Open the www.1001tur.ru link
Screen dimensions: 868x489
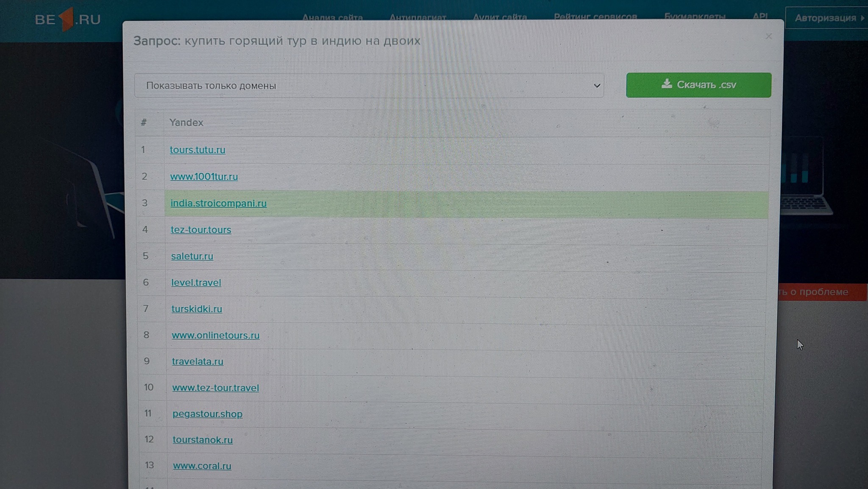[x=204, y=176]
